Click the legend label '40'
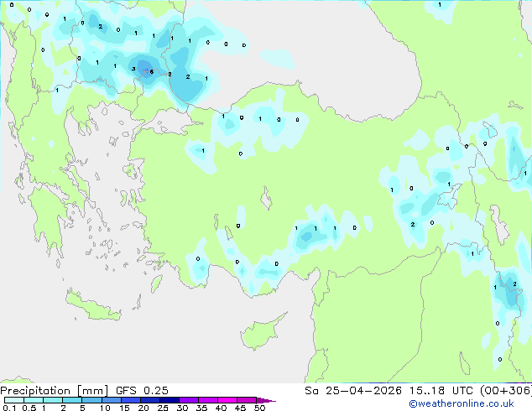 point(221,408)
